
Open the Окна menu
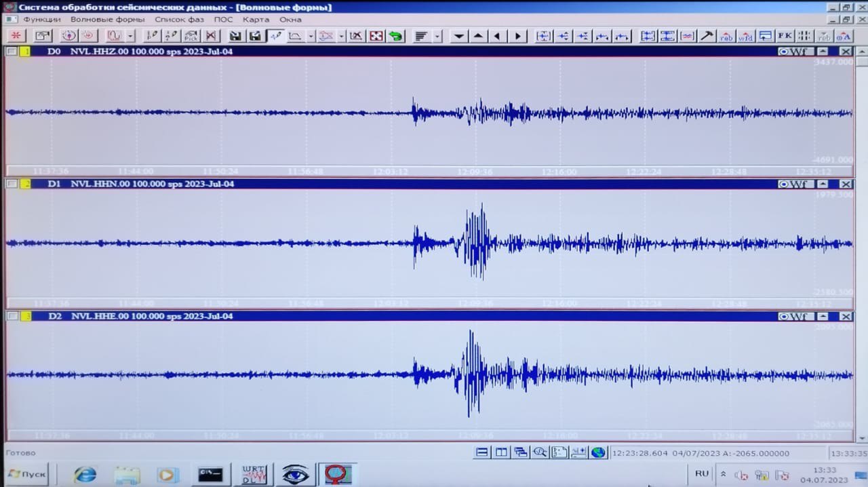coord(291,20)
